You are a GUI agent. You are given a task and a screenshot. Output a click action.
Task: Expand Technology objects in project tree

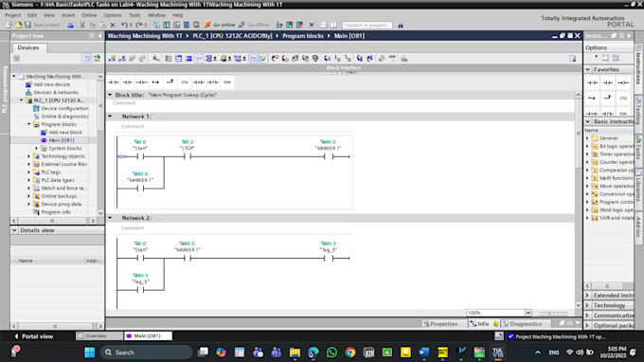coord(28,156)
